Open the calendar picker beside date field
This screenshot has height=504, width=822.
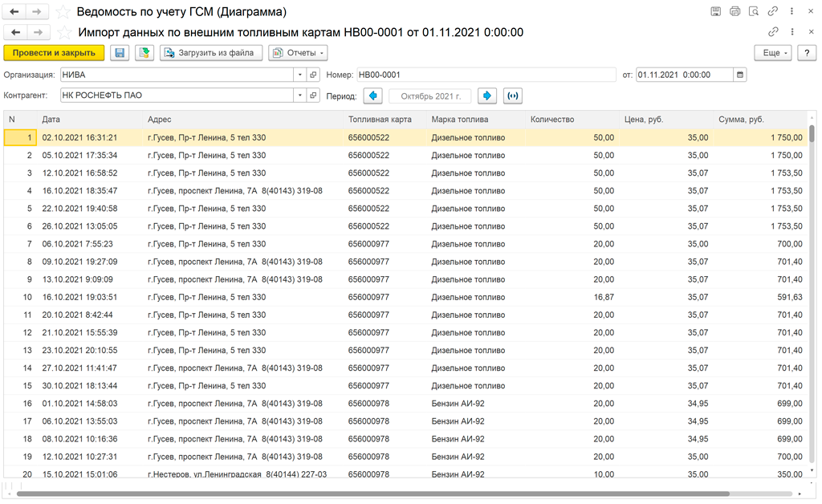739,75
